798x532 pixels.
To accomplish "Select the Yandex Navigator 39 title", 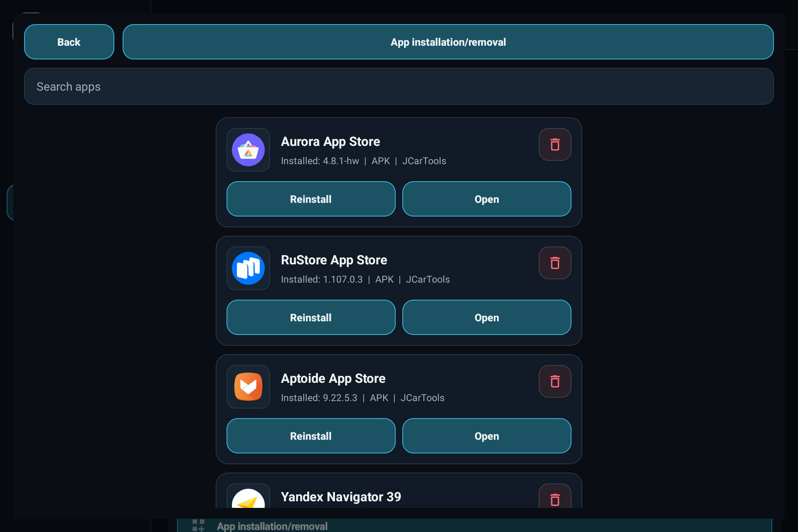I will pyautogui.click(x=341, y=497).
